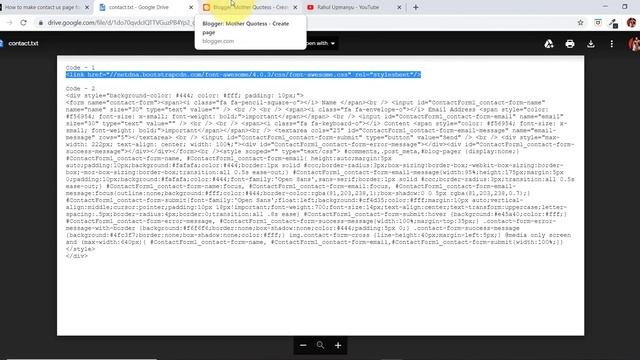640x360 pixels.
Task: Bookmark this page with the star icon
Action: 580,23
